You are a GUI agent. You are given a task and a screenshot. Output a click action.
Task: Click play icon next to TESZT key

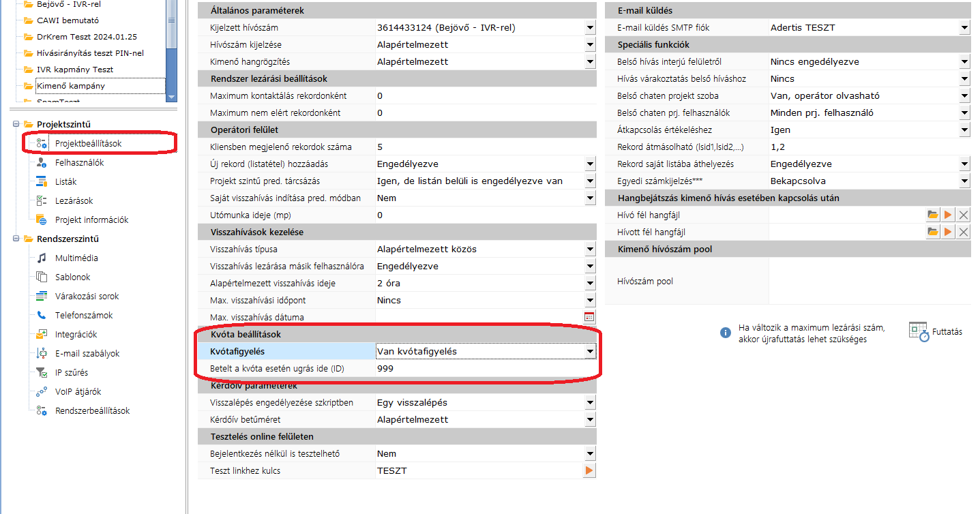pyautogui.click(x=589, y=471)
